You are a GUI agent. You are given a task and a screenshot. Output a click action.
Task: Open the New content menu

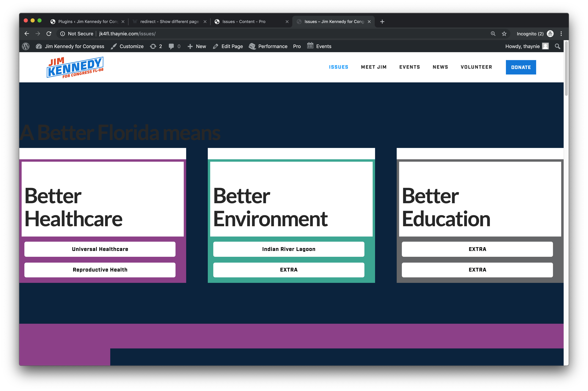tap(197, 46)
